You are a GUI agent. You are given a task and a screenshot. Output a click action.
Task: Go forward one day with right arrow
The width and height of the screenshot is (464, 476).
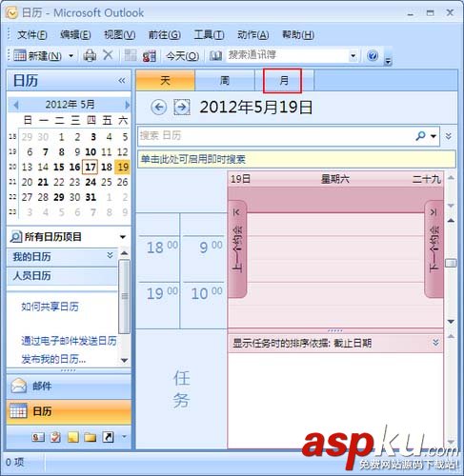(182, 108)
